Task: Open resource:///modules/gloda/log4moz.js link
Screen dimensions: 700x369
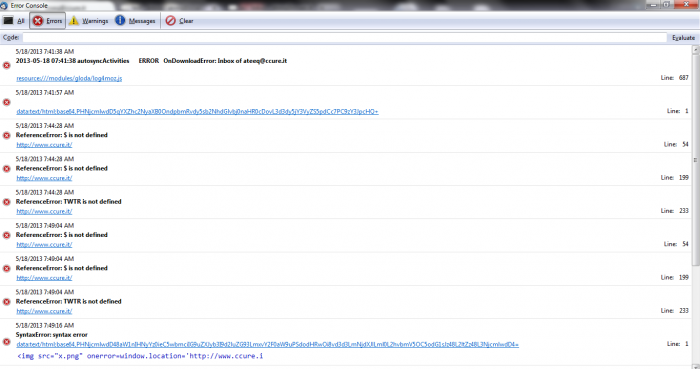Action: [69, 78]
